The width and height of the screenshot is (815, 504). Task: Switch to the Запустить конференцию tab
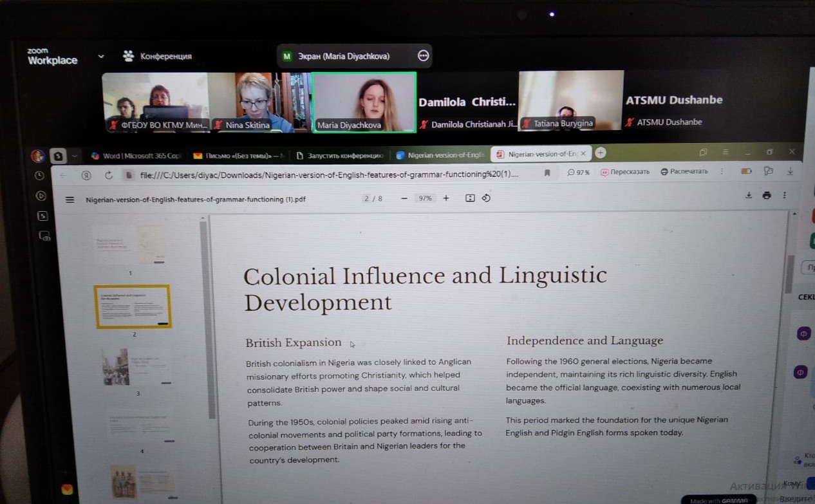point(340,155)
